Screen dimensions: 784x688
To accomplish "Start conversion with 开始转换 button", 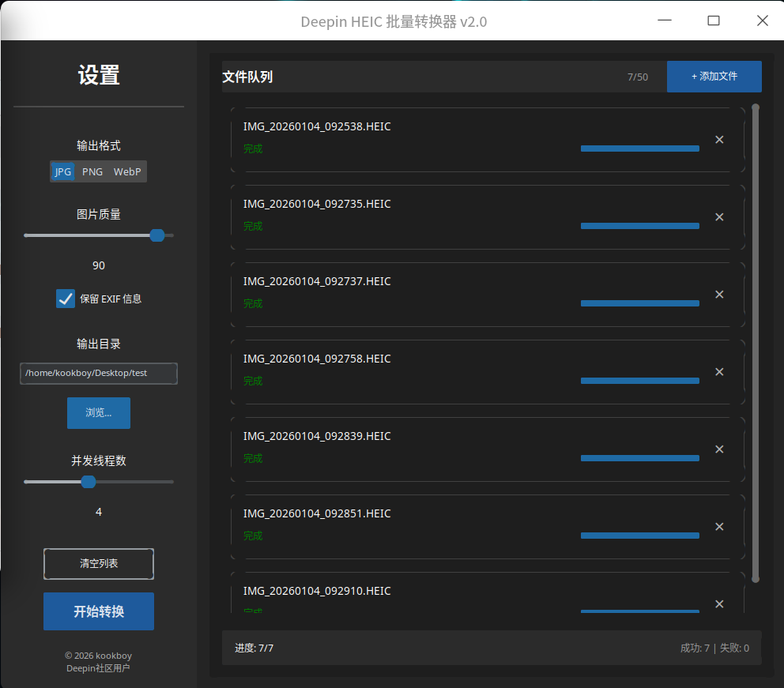I will [x=99, y=611].
